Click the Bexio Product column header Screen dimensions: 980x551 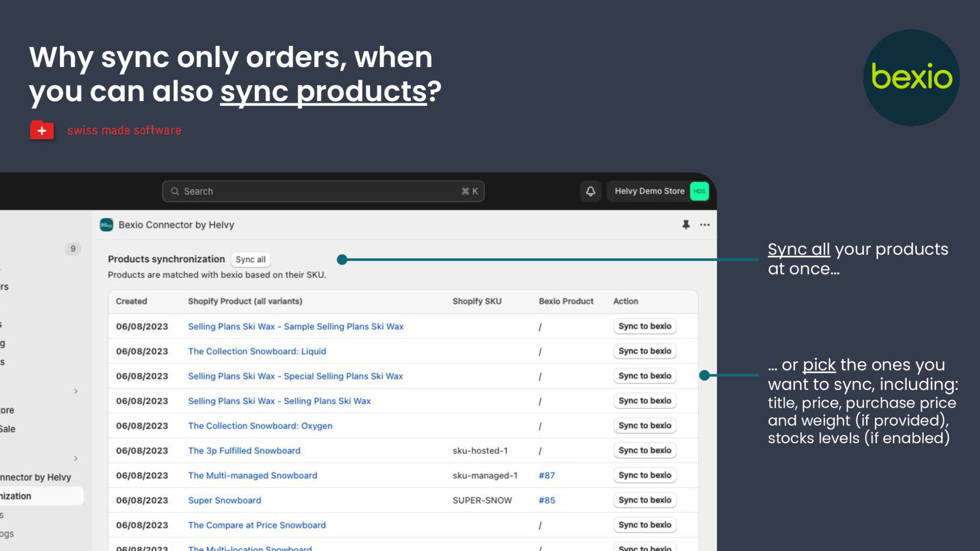point(566,301)
